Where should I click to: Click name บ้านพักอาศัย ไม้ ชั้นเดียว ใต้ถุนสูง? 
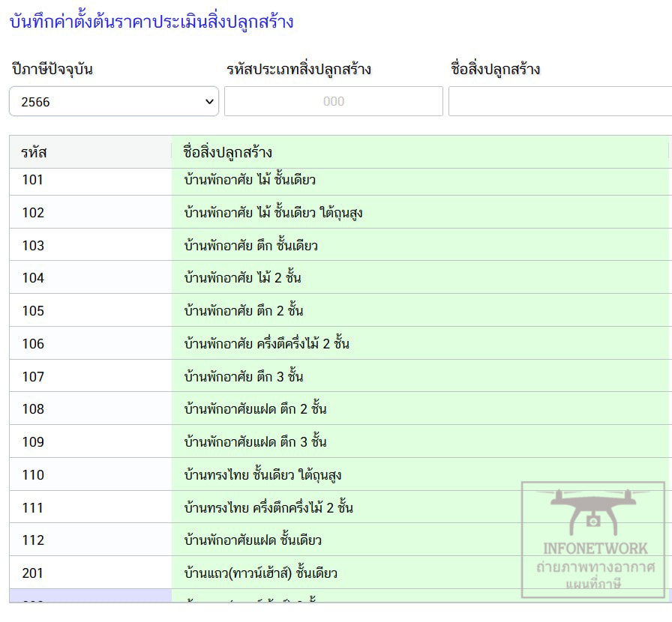point(274,213)
